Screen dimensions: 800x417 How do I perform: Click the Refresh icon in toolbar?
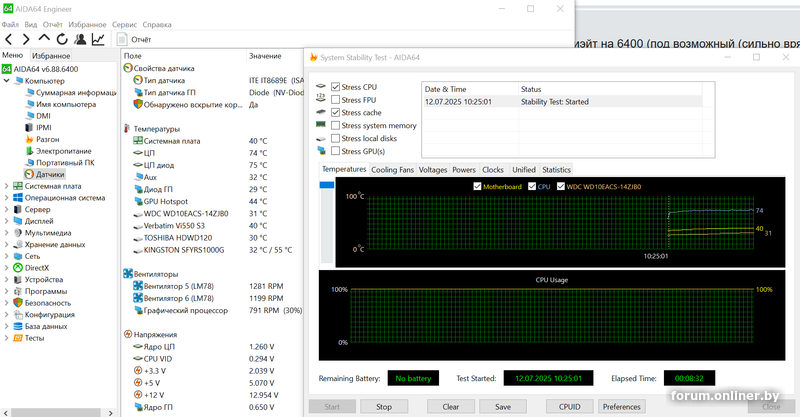click(62, 40)
